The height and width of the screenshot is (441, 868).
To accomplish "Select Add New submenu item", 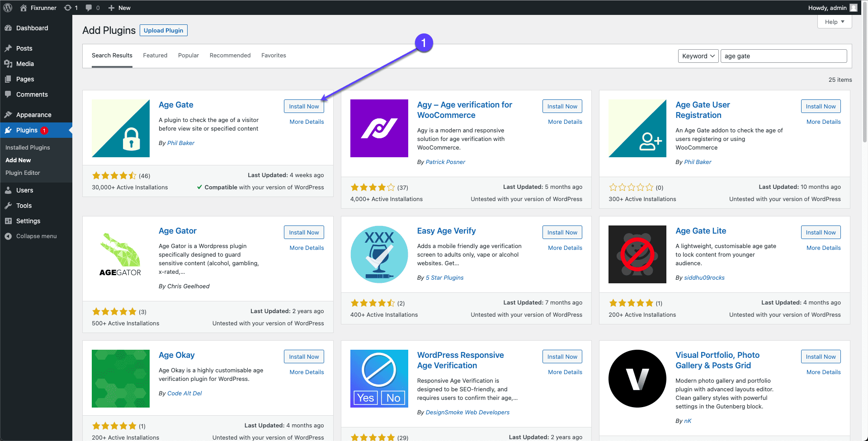I will (x=18, y=160).
